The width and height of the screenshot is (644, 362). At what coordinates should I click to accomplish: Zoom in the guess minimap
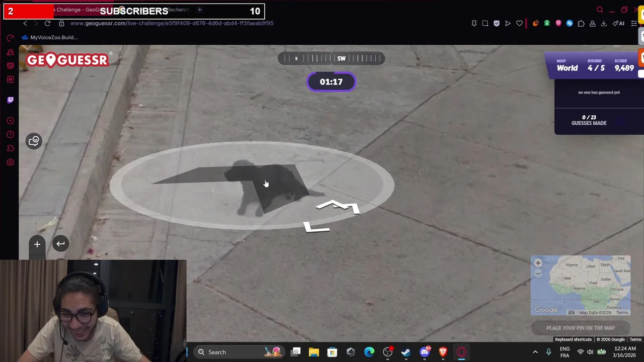pos(538,263)
